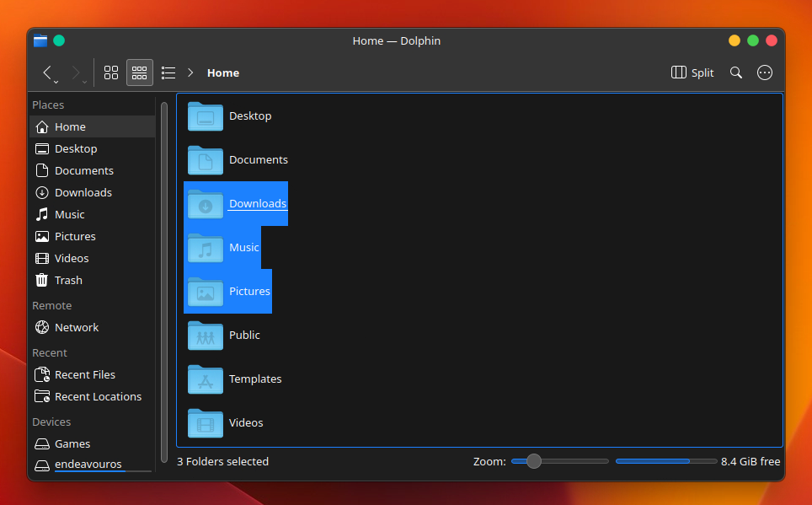812x505 pixels.
Task: Open Music in Places panel
Action: coord(92,214)
